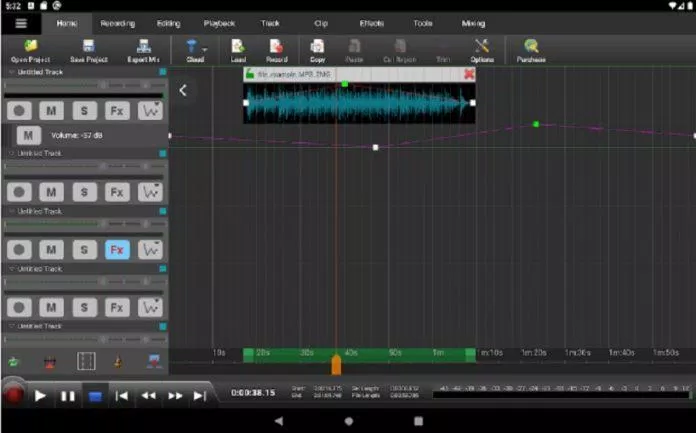Open the second track's automation envelope dropdown
696x433 pixels.
(150, 192)
